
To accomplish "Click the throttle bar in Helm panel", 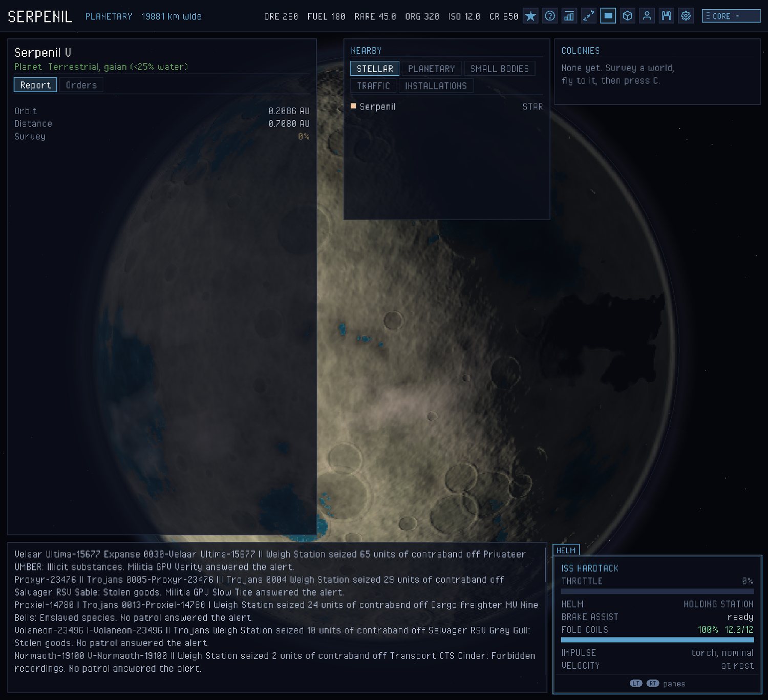I will point(657,591).
